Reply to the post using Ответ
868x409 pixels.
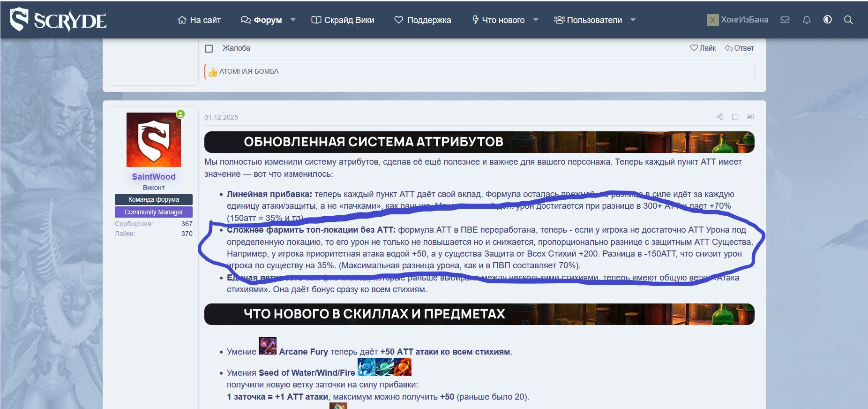740,48
